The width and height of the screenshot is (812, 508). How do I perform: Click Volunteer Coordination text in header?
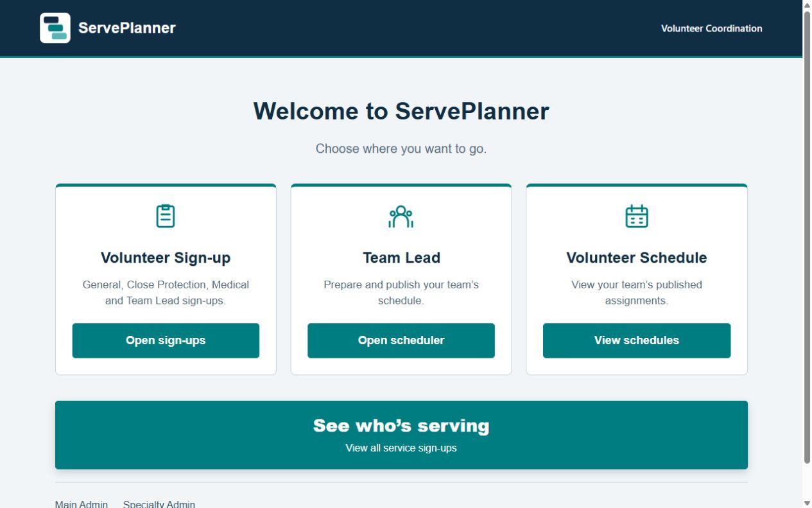[x=712, y=28]
